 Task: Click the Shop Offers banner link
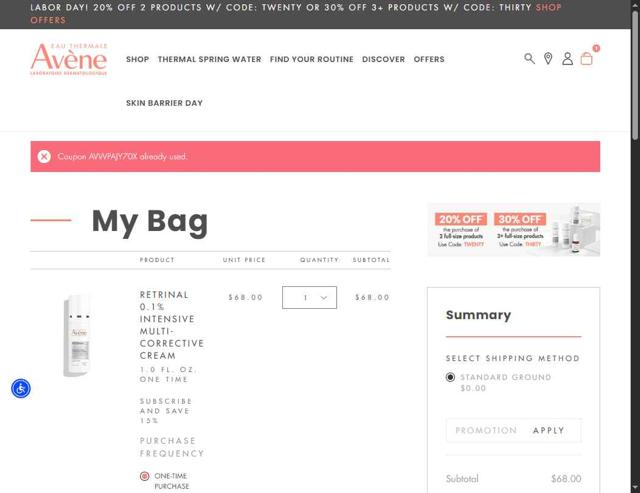click(x=548, y=7)
